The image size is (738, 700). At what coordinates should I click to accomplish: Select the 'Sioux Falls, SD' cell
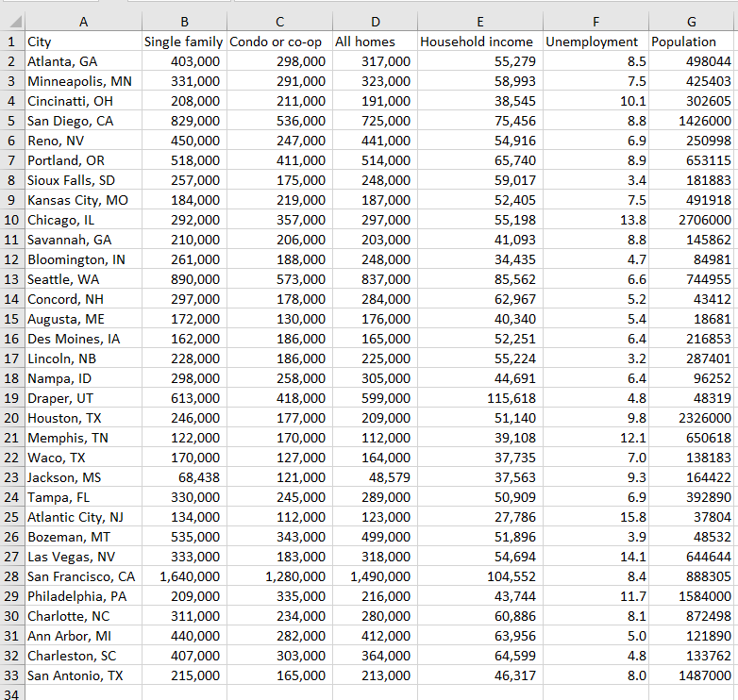point(83,180)
